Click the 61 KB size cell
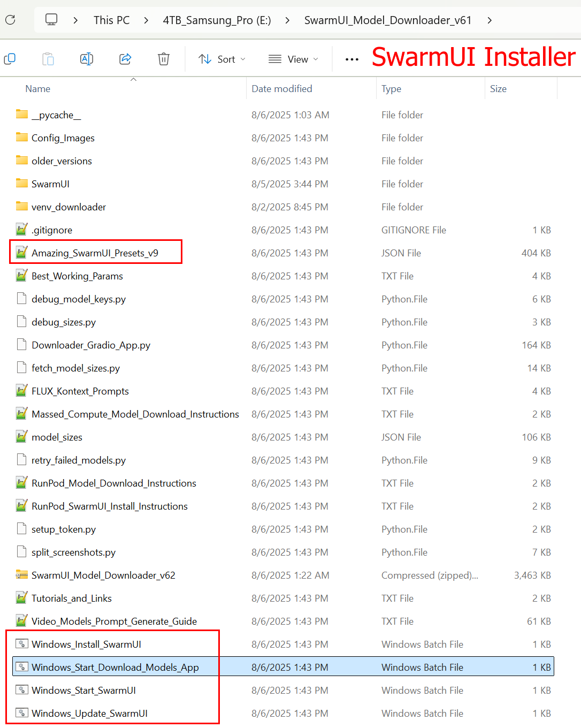The image size is (581, 728). [x=539, y=621]
